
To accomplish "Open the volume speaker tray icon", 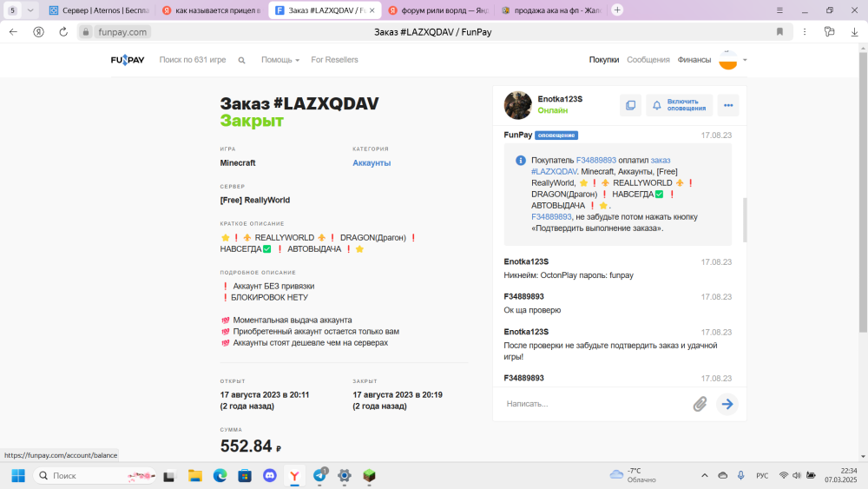I will tap(797, 476).
